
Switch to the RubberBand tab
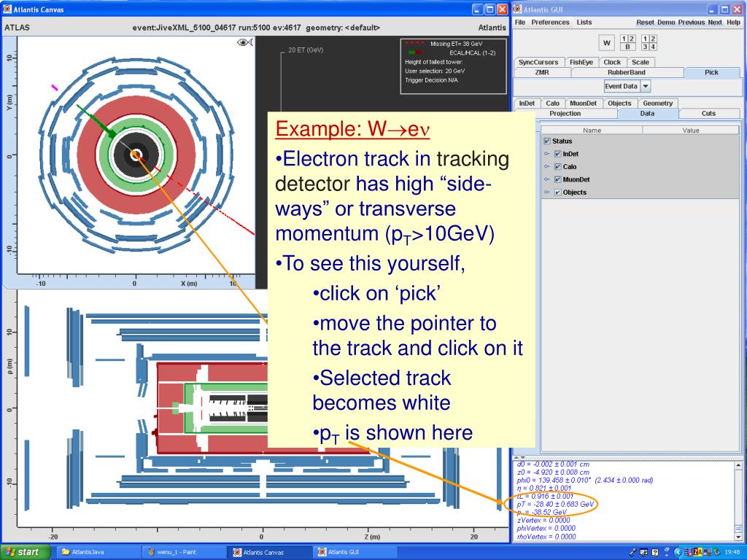coord(626,72)
